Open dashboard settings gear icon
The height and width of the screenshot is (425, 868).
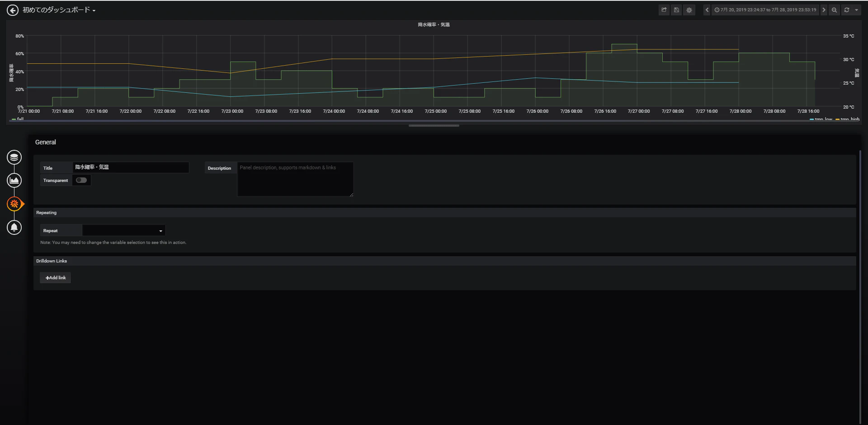pyautogui.click(x=689, y=10)
